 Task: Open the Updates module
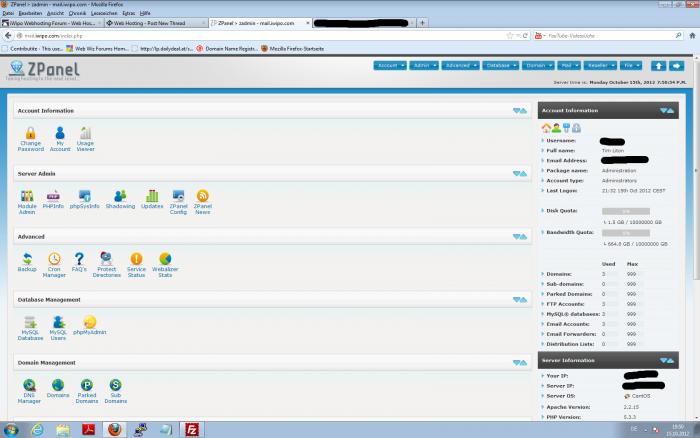tap(152, 200)
